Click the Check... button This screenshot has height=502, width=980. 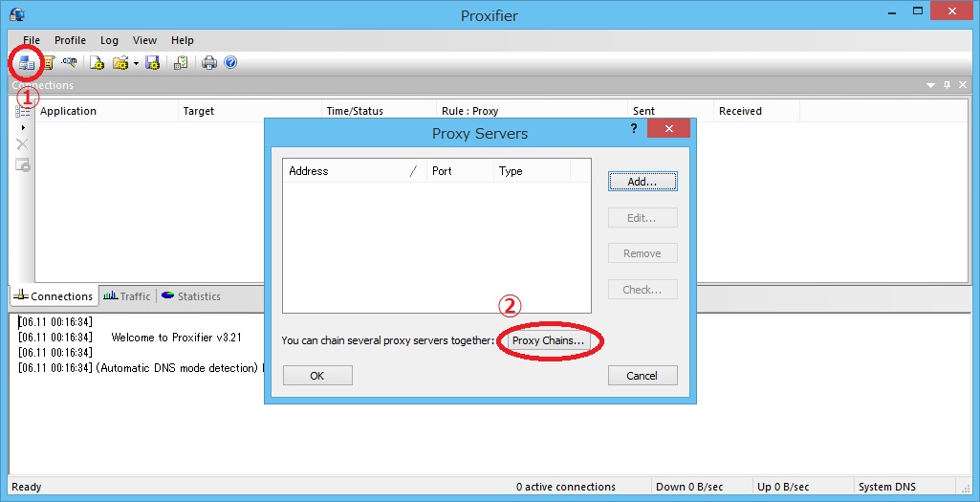coord(642,290)
